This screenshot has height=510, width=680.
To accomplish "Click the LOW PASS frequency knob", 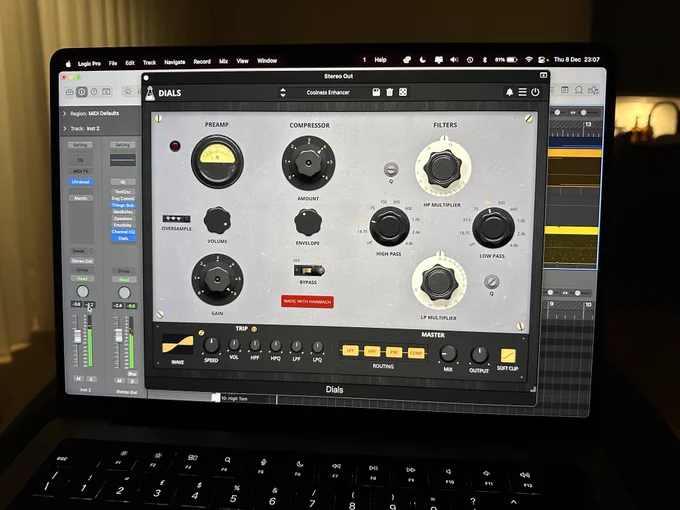I will 493,228.
